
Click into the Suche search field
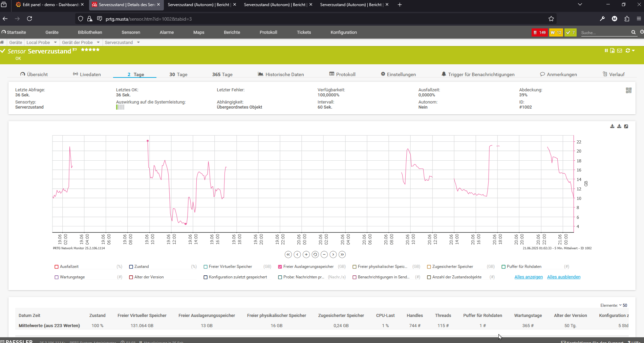[x=605, y=33]
